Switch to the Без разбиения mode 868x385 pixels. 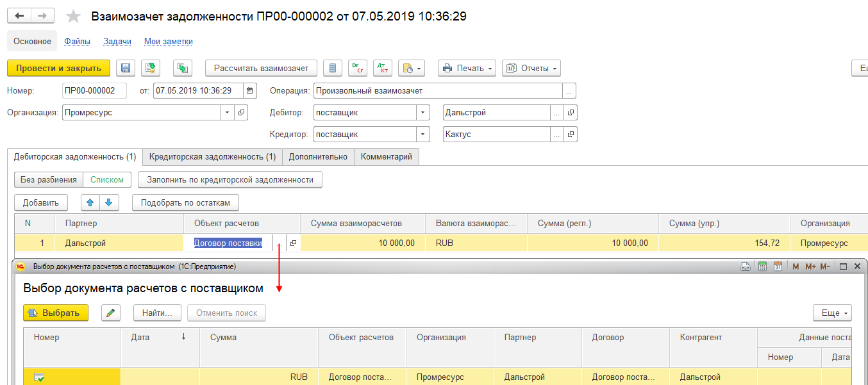tap(49, 180)
